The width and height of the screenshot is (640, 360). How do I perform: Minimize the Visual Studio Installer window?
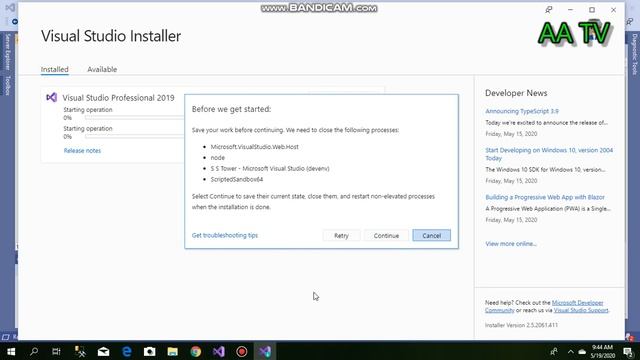570,10
